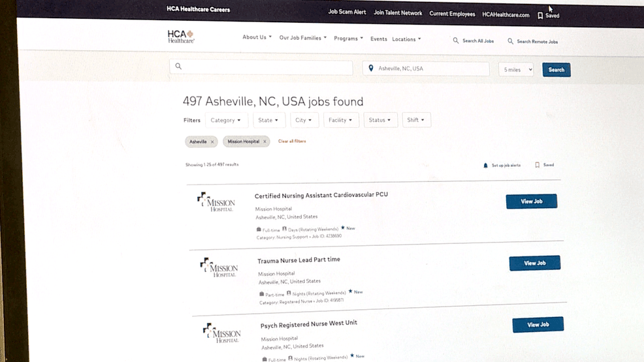Open the HCAHealthcare.com link
The width and height of the screenshot is (644, 362).
(506, 15)
